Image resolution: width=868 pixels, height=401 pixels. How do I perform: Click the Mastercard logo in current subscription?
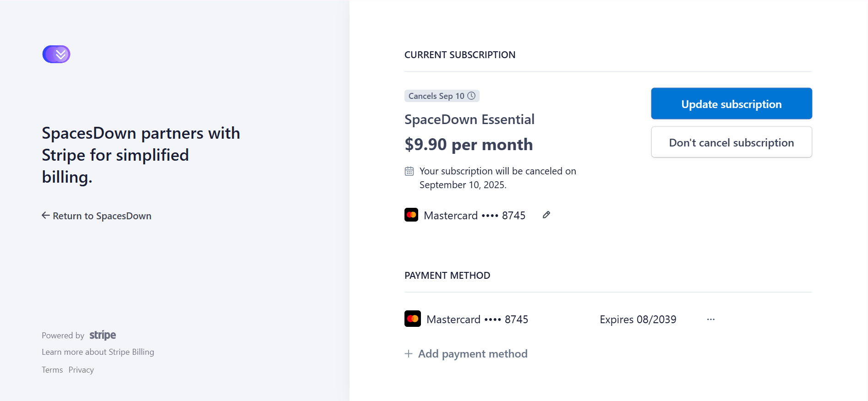point(411,215)
